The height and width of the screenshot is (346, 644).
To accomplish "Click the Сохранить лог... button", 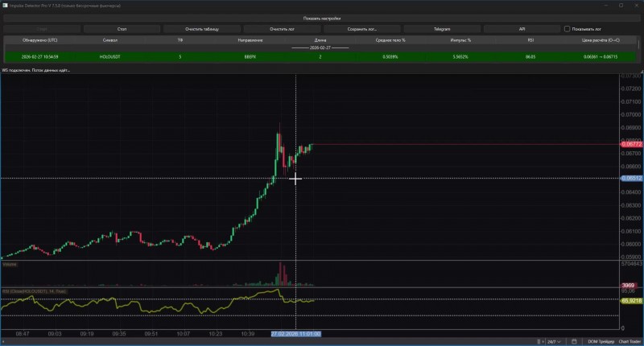I will coord(361,29).
